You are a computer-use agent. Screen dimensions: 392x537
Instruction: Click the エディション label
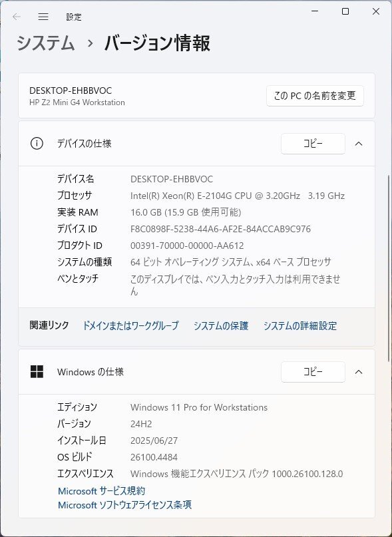[77, 407]
